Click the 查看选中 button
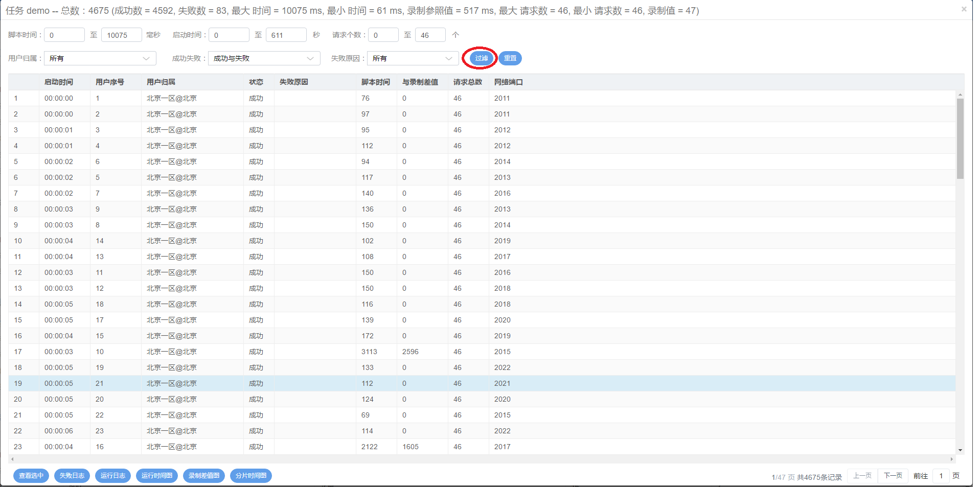The image size is (980, 487). point(31,476)
